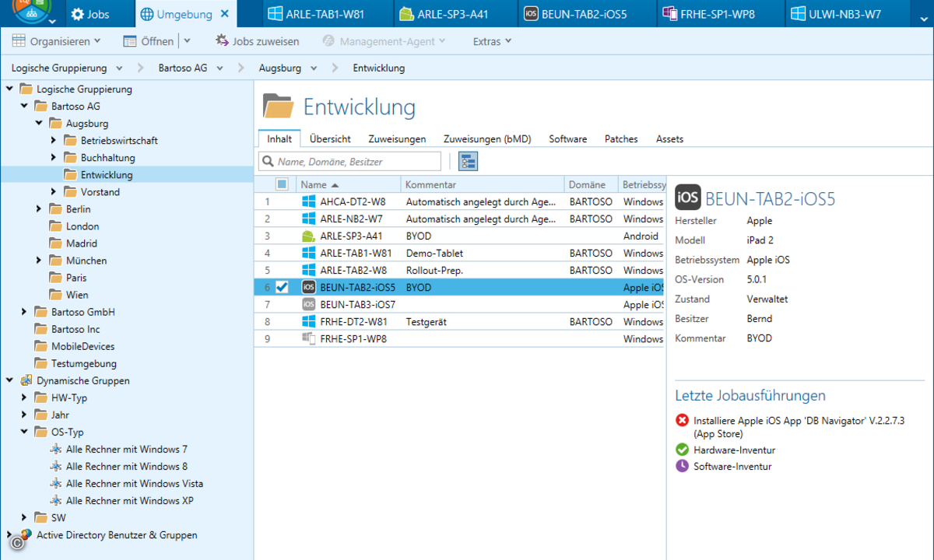934x560 pixels.
Task: Click the Öffnen button
Action: pyautogui.click(x=148, y=41)
